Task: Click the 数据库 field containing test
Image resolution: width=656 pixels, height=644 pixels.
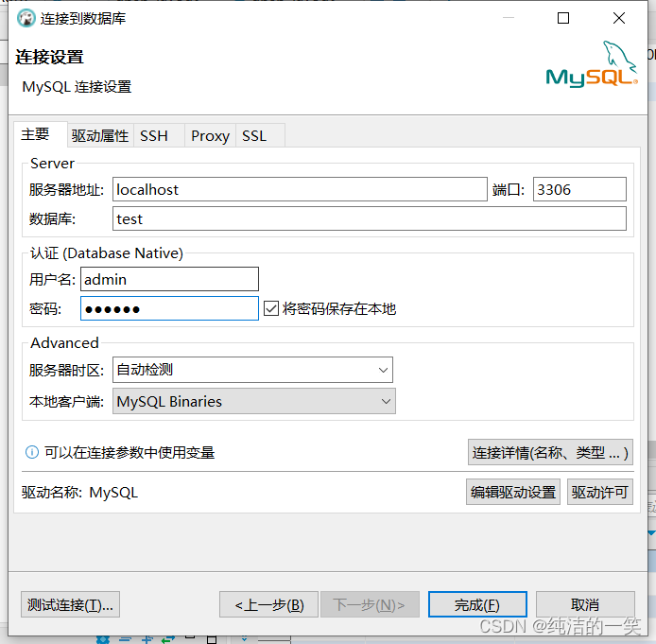Action: (370, 218)
